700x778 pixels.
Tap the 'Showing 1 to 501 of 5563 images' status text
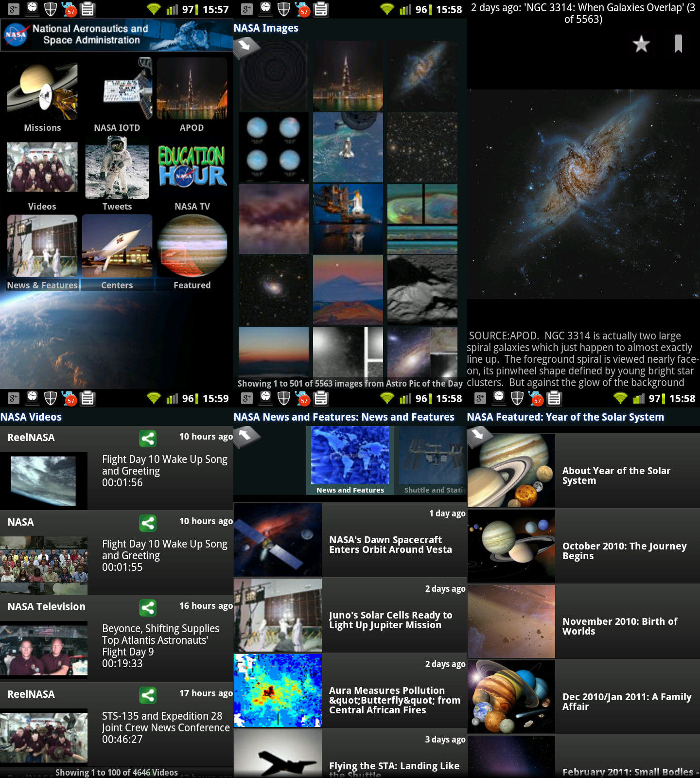350,383
